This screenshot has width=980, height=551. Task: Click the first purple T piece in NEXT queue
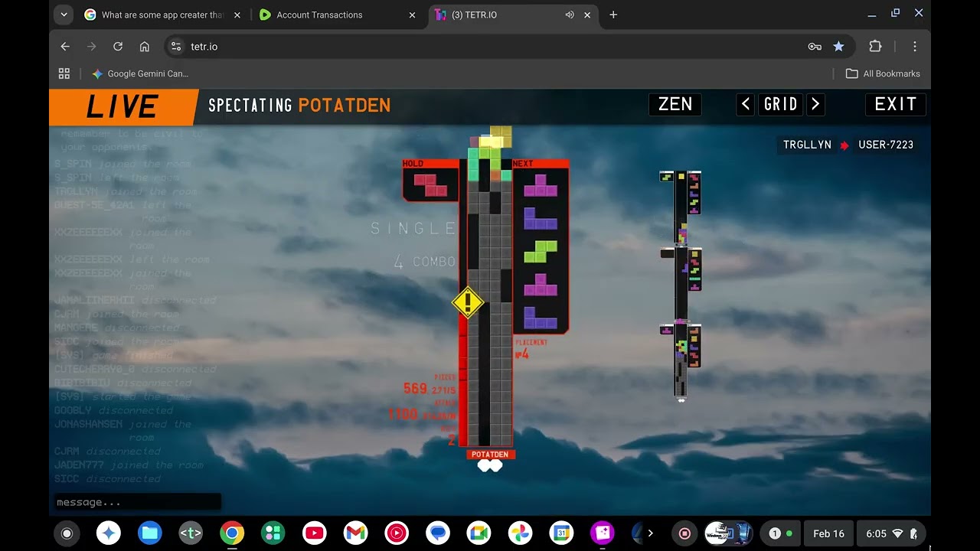541,185
